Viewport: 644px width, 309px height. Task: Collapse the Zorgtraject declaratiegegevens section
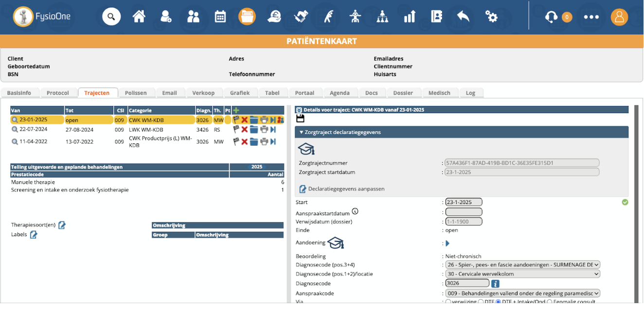tap(302, 132)
